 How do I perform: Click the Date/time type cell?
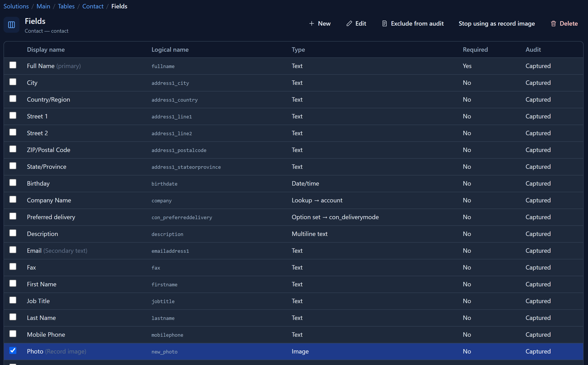tap(305, 184)
